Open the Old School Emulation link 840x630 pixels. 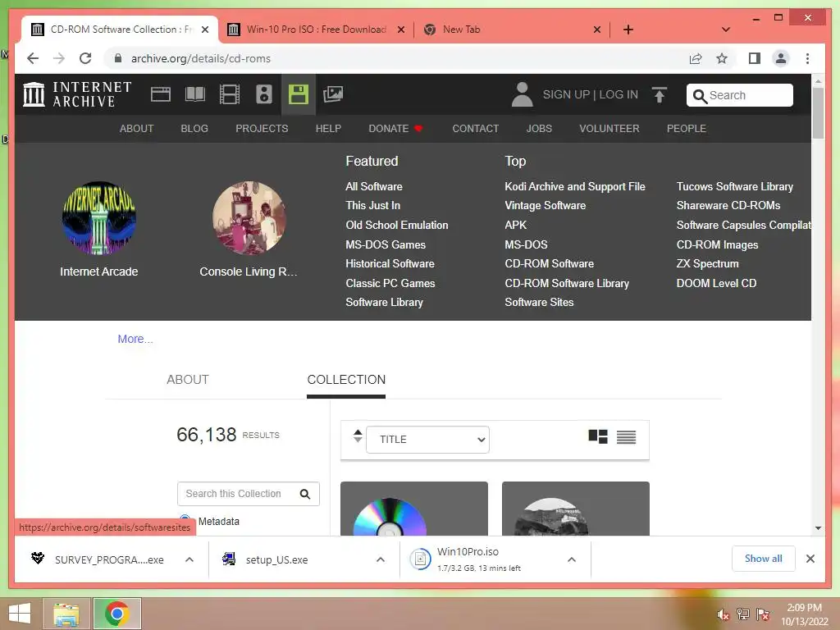pos(397,225)
